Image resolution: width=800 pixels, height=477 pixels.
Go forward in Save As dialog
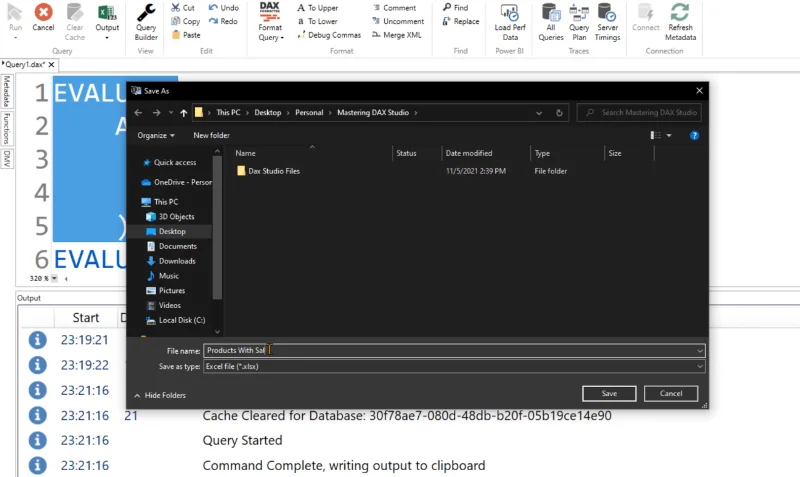(157, 113)
